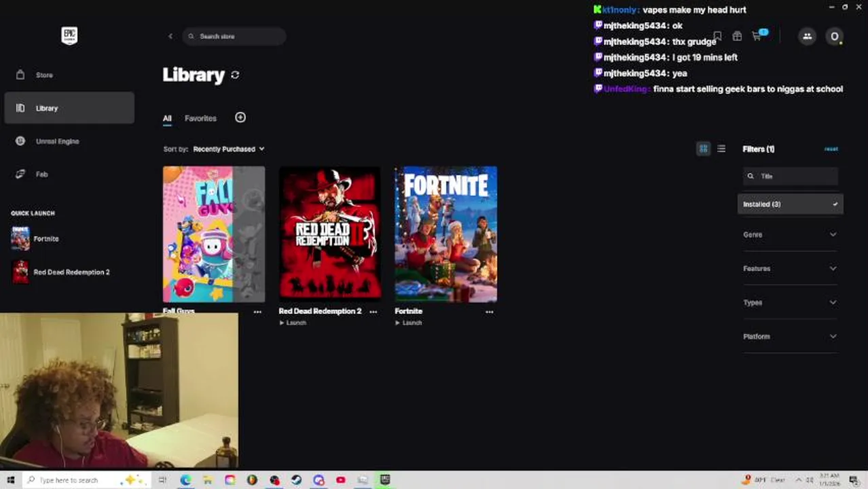Image resolution: width=868 pixels, height=489 pixels.
Task: Open notifications in the system tray
Action: coord(854,480)
